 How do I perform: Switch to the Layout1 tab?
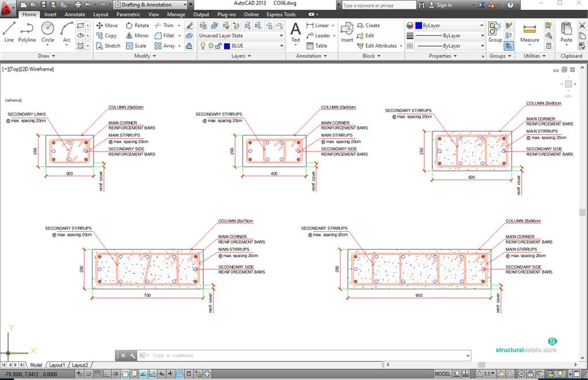(57, 365)
